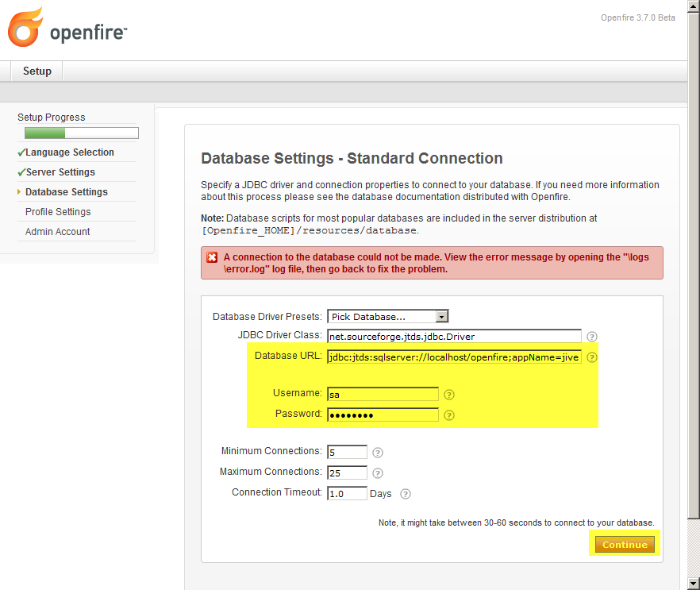Screen dimensions: 700x590
Task: Go to Database Settings step
Action: coord(67,192)
